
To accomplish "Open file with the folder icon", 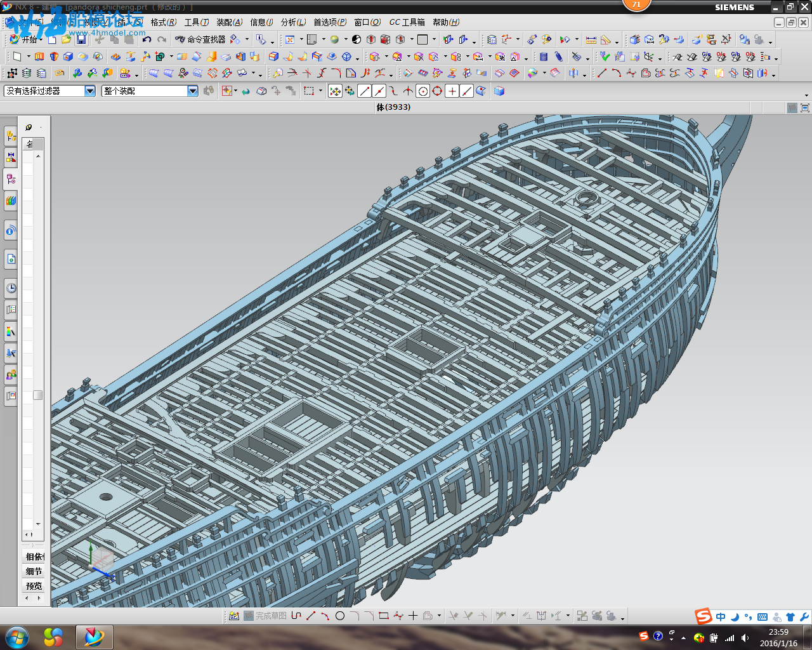I will [66, 39].
